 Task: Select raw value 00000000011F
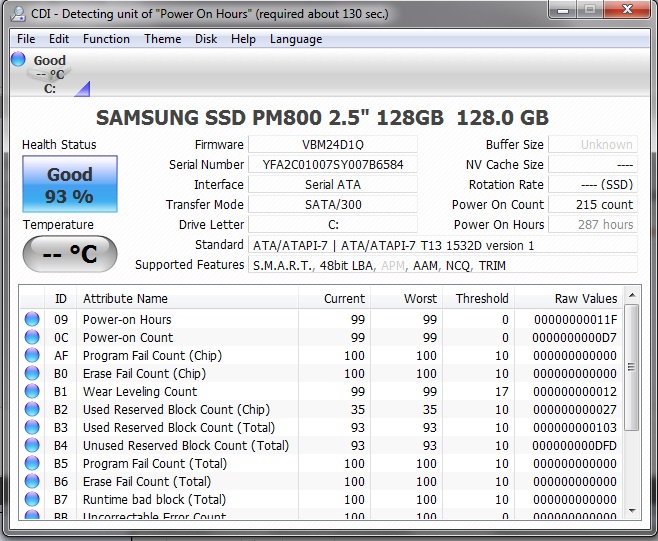tap(575, 320)
